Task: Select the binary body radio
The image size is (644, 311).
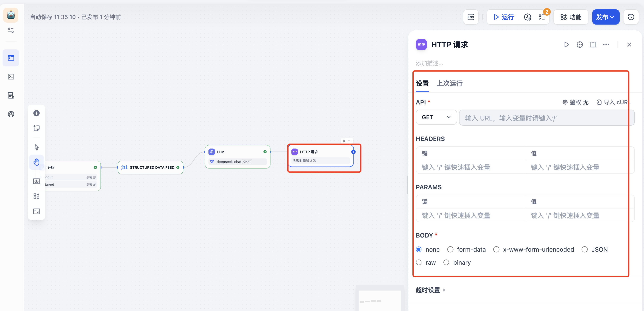Action: pyautogui.click(x=446, y=262)
